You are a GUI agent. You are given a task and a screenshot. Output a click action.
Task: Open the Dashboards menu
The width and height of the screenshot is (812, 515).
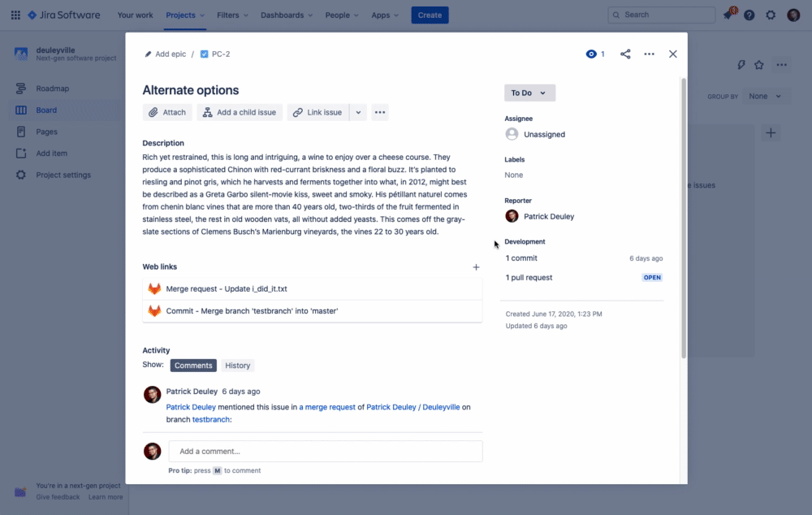tap(287, 15)
